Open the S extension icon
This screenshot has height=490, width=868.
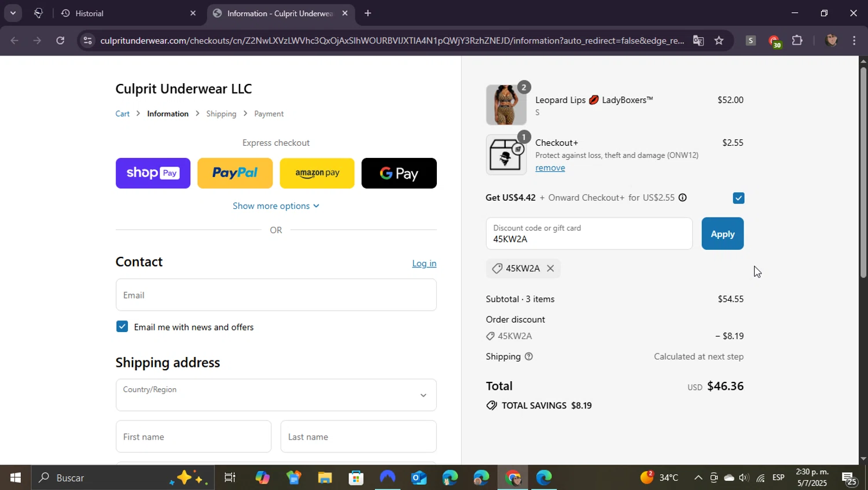coord(751,40)
